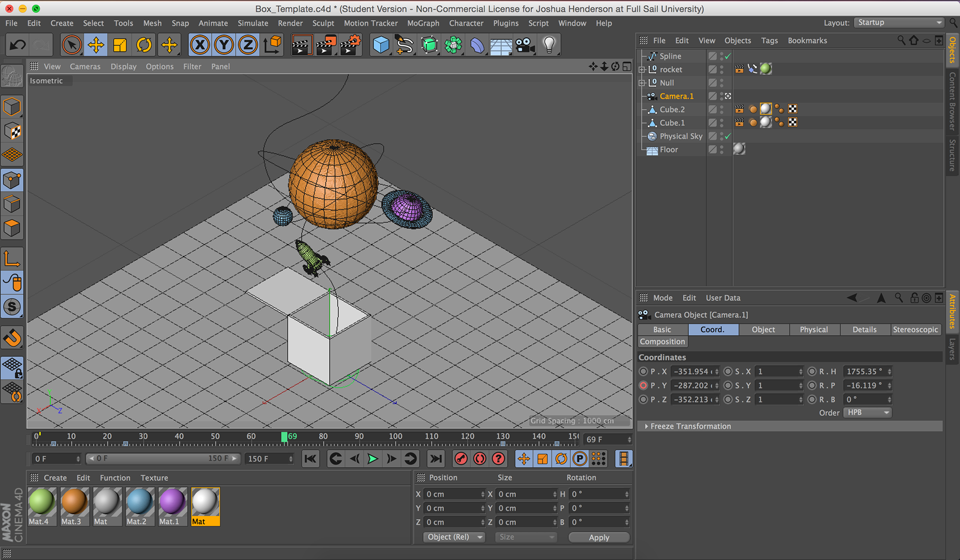
Task: Switch to the Composition tab
Action: [662, 341]
